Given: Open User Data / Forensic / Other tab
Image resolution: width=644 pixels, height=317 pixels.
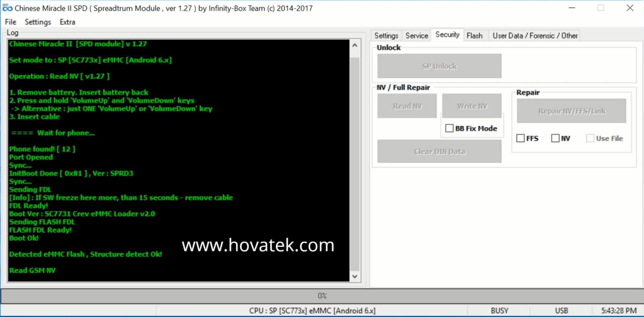Looking at the screenshot, I should point(535,36).
